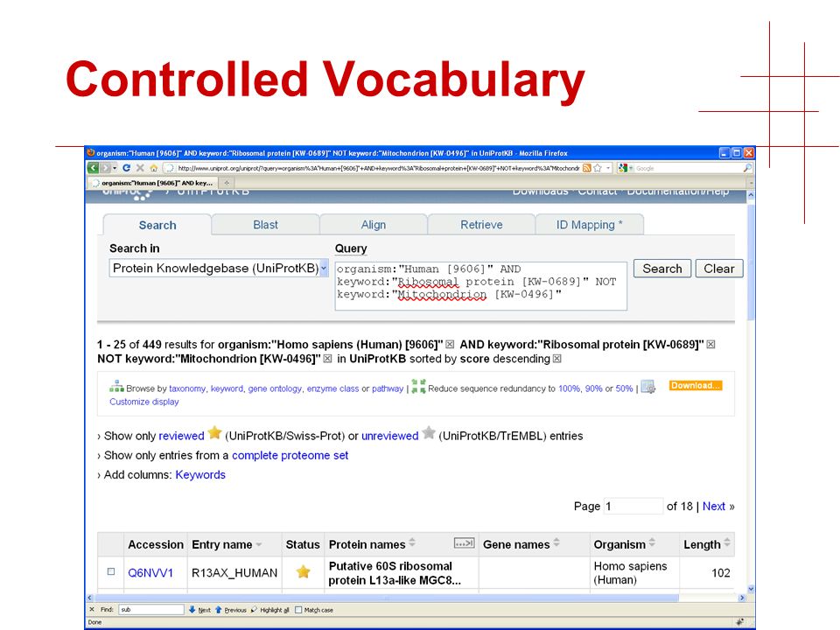Image resolution: width=840 pixels, height=630 pixels.
Task: Sort by Organism column arrows
Action: tap(652, 542)
